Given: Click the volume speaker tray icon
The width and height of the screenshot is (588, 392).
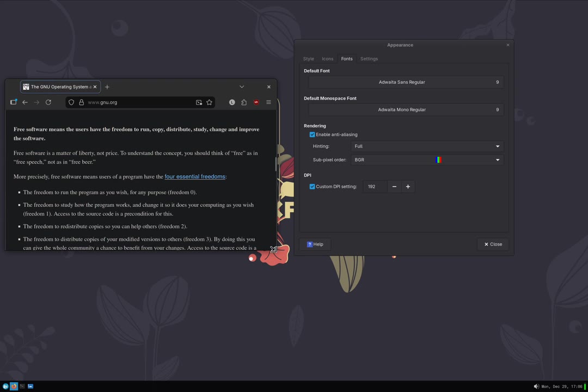Looking at the screenshot, I should point(536,387).
